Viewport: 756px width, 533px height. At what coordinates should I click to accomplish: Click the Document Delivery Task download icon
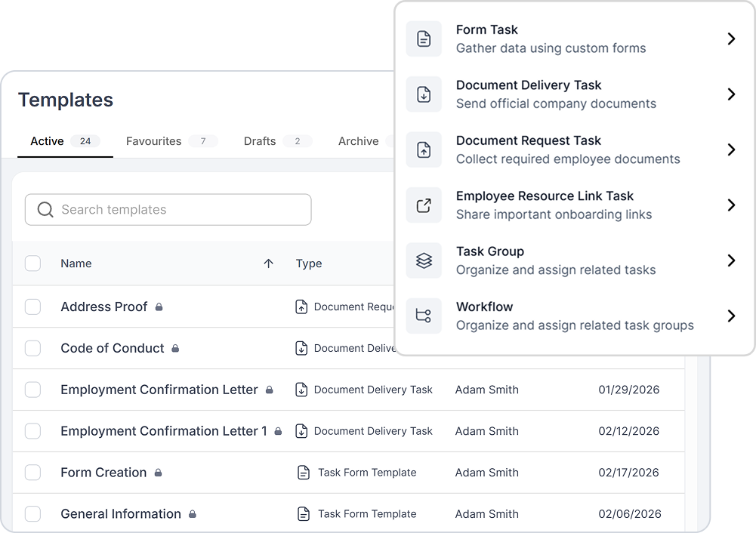coord(424,94)
